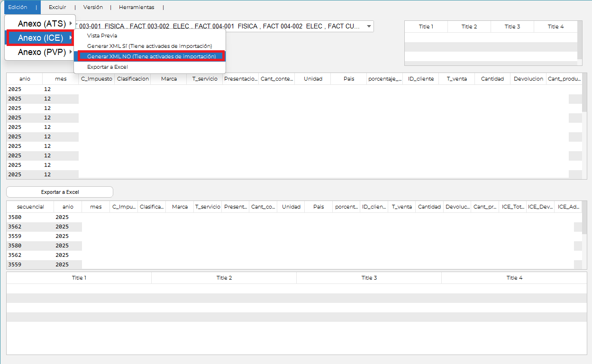Choose Vista Previa from the submenu
The width and height of the screenshot is (592, 364).
pos(102,36)
